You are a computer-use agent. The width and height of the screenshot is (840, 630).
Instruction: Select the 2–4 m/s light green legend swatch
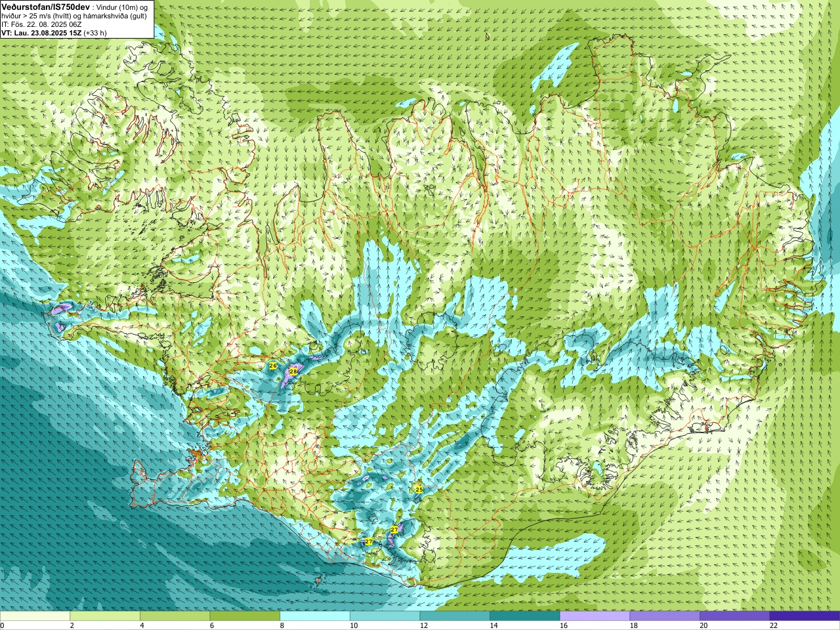105,616
